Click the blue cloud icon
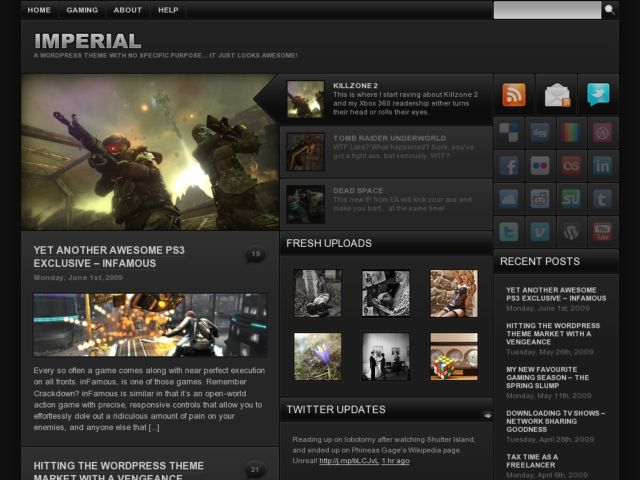This screenshot has height=480, width=640. point(509,199)
